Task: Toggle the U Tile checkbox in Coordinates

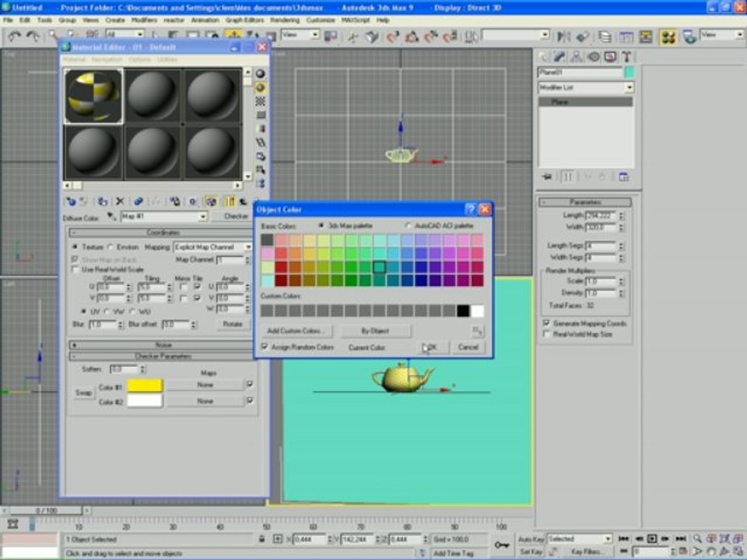Action: [x=197, y=287]
